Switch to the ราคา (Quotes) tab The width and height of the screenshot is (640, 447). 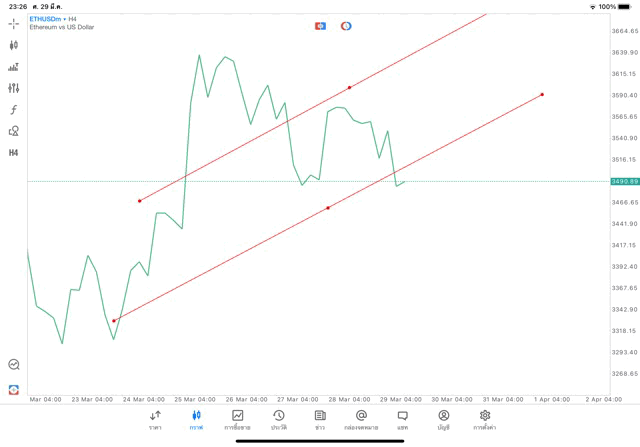(x=155, y=420)
